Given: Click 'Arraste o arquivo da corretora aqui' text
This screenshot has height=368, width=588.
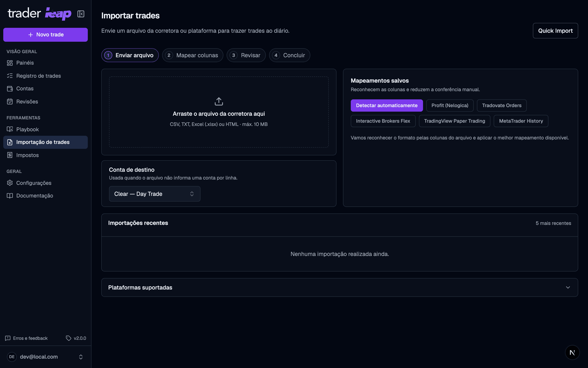Looking at the screenshot, I should pos(219,114).
